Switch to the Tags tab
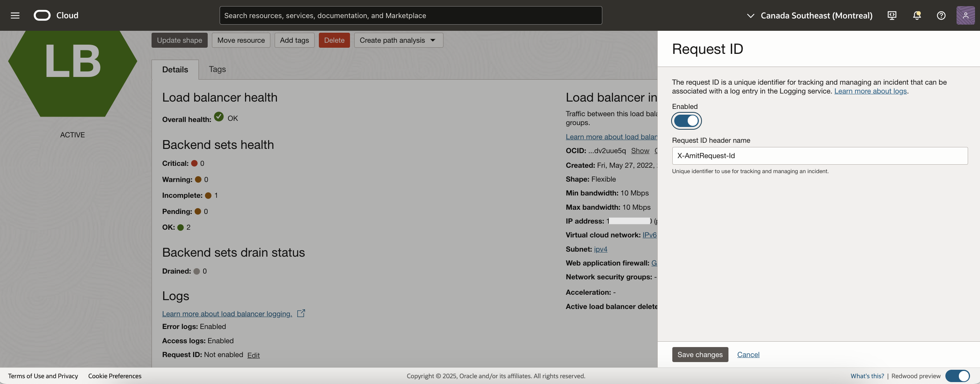Viewport: 980px width, 384px height. click(217, 69)
